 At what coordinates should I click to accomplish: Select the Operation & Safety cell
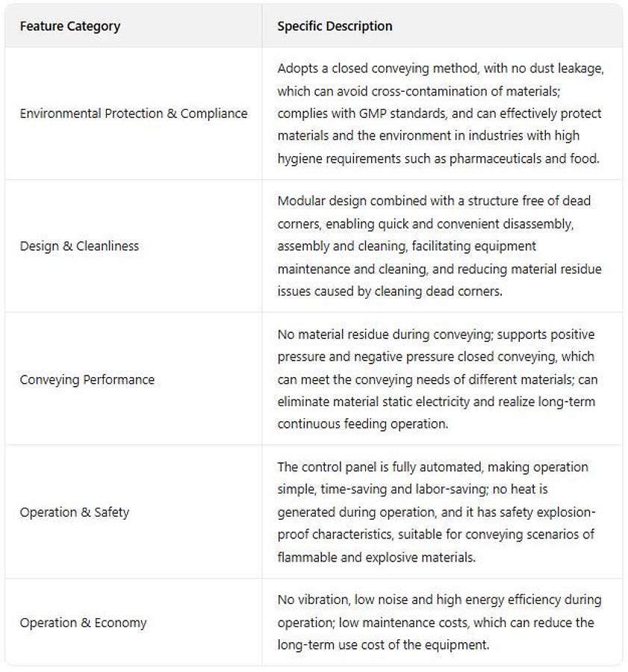[75, 512]
